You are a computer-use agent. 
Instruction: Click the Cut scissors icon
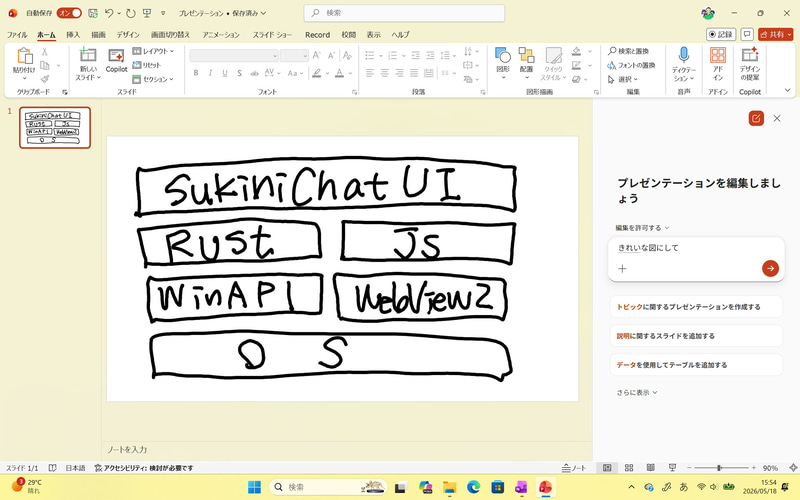point(44,52)
